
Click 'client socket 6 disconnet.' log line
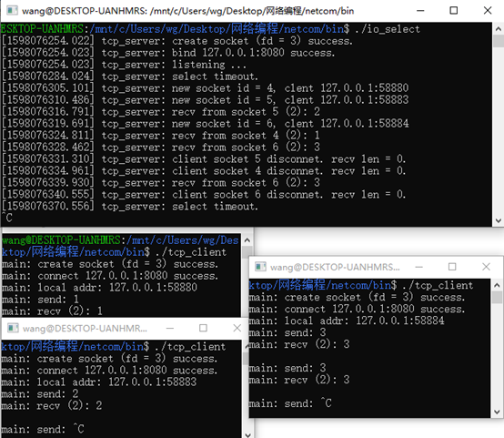204,194
